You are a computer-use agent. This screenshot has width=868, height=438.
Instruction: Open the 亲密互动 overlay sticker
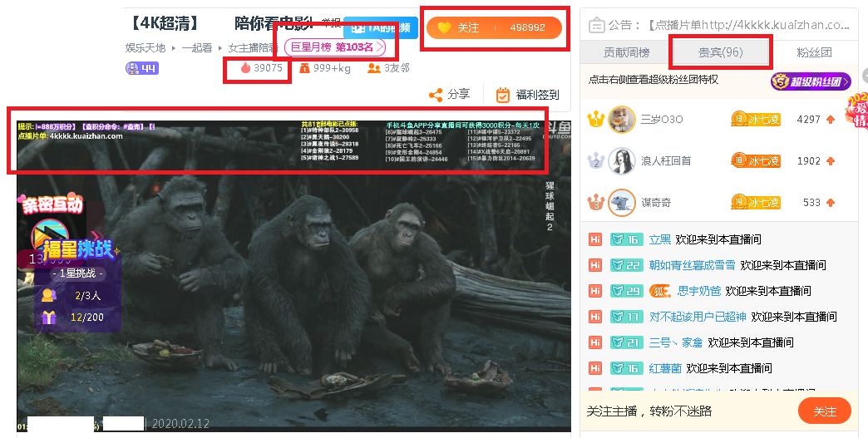coord(52,204)
